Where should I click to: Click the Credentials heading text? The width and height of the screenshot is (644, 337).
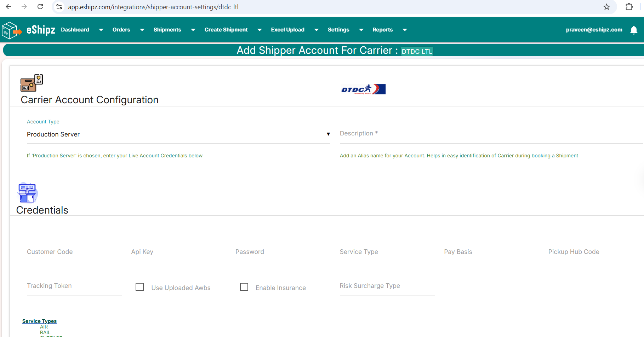click(42, 210)
